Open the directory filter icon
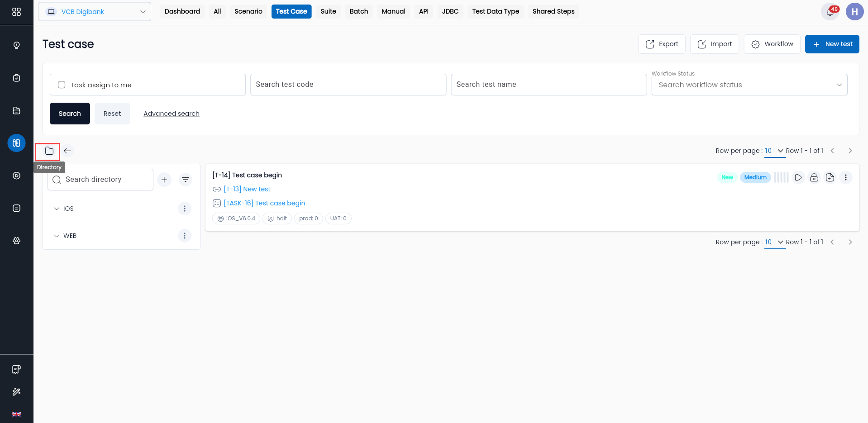Viewport: 868px width, 423px height. [x=186, y=180]
